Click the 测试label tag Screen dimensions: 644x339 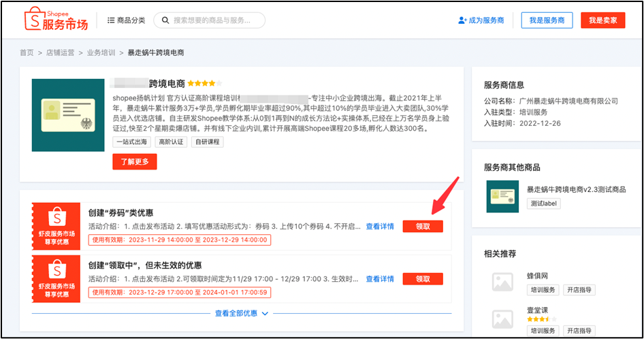point(543,204)
